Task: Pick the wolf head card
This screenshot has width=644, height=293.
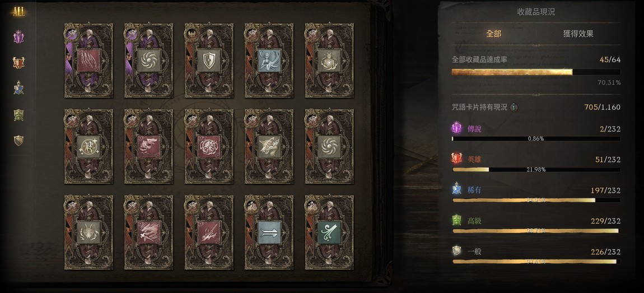Action: pyautogui.click(x=269, y=146)
